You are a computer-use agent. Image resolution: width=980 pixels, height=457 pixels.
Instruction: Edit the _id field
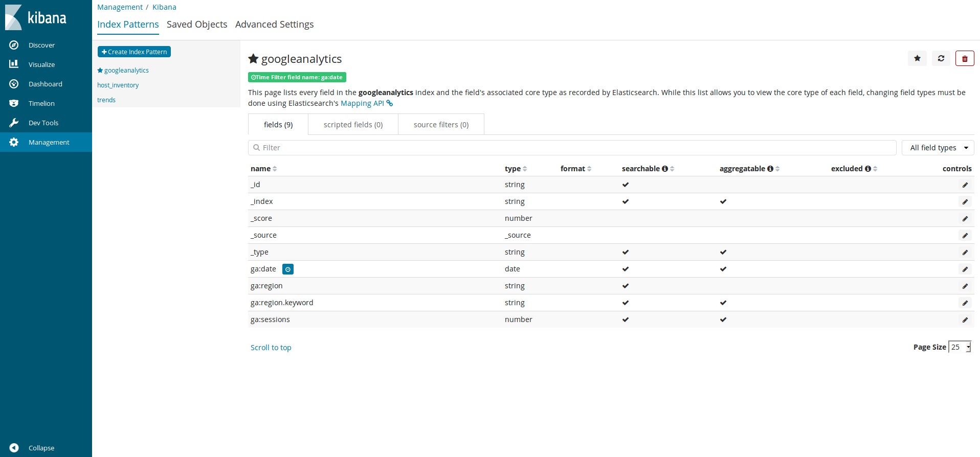coord(965,185)
